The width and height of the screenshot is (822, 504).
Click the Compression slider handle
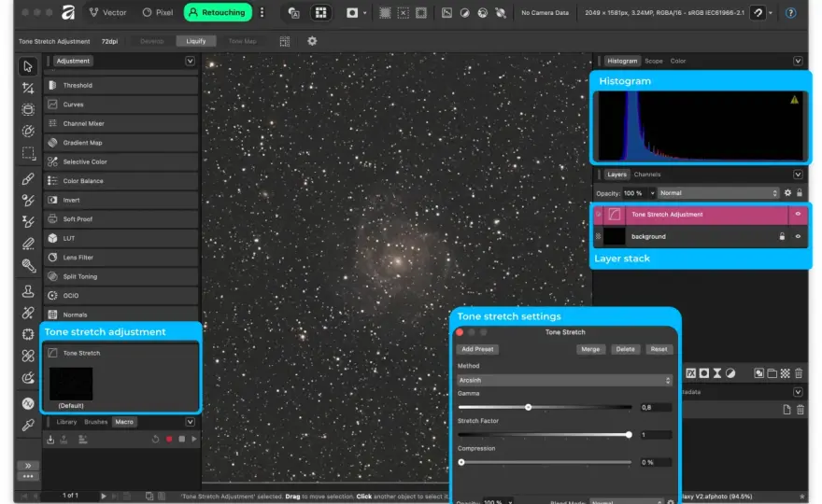point(461,462)
